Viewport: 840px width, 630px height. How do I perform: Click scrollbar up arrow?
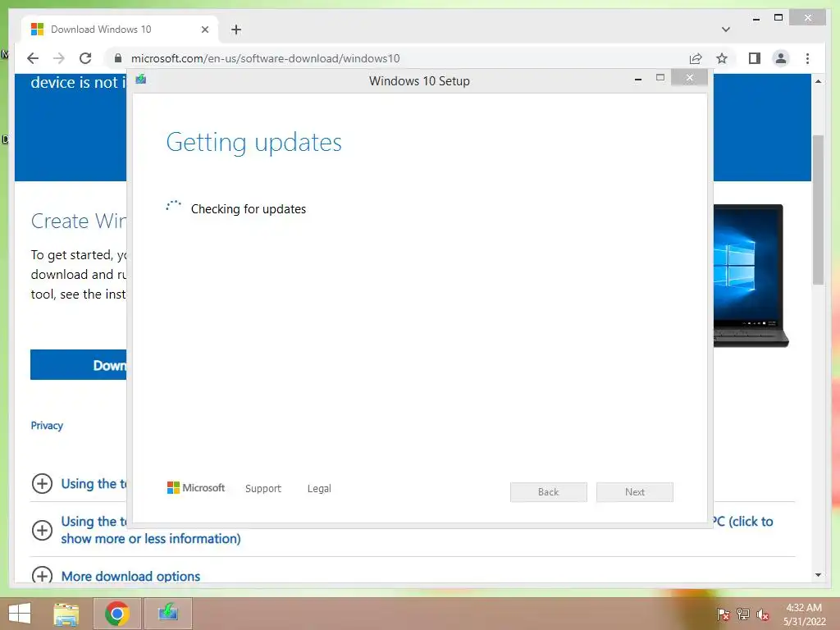click(818, 81)
